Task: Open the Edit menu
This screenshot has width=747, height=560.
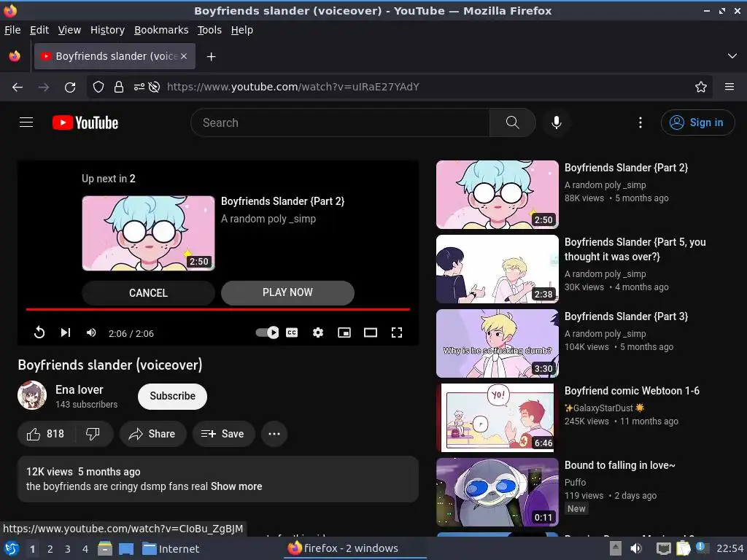Action: [x=39, y=30]
